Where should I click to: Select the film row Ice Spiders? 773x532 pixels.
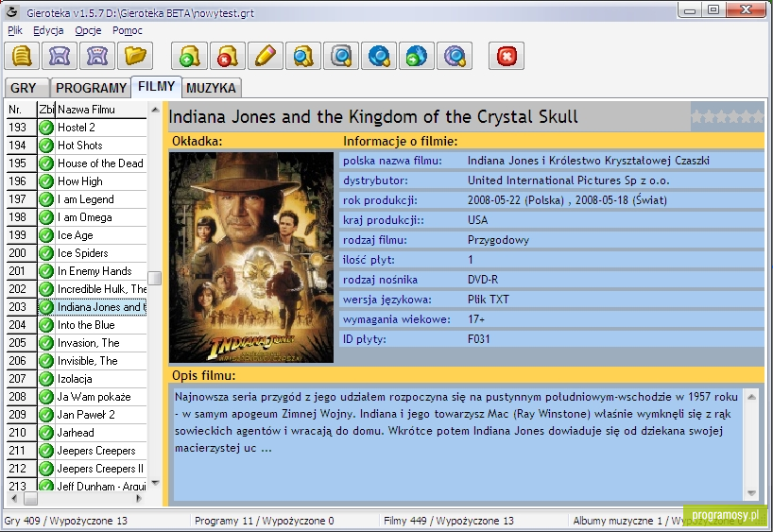click(77, 253)
